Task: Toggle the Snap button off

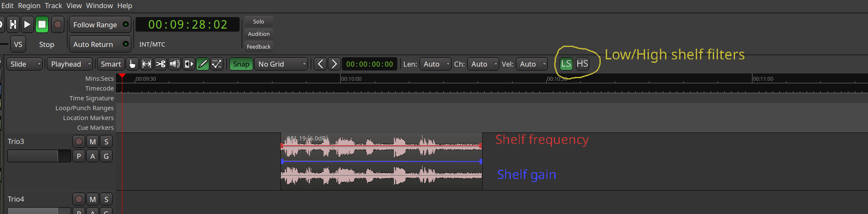Action: (241, 64)
